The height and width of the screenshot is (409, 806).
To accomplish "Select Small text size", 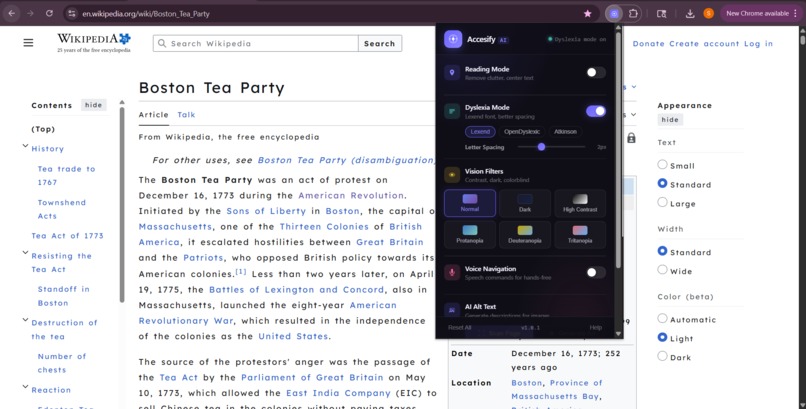I will pos(663,165).
